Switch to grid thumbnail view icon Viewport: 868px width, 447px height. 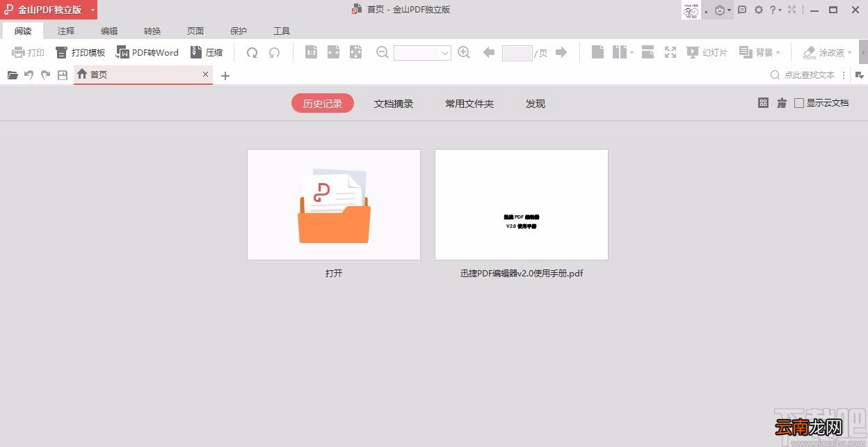pos(763,103)
